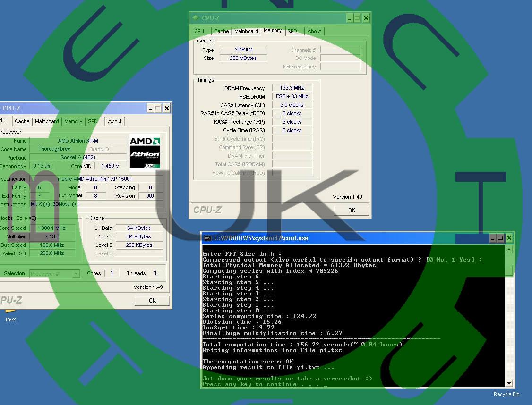Click Bus Speed value 100.0 MHz

52,245
